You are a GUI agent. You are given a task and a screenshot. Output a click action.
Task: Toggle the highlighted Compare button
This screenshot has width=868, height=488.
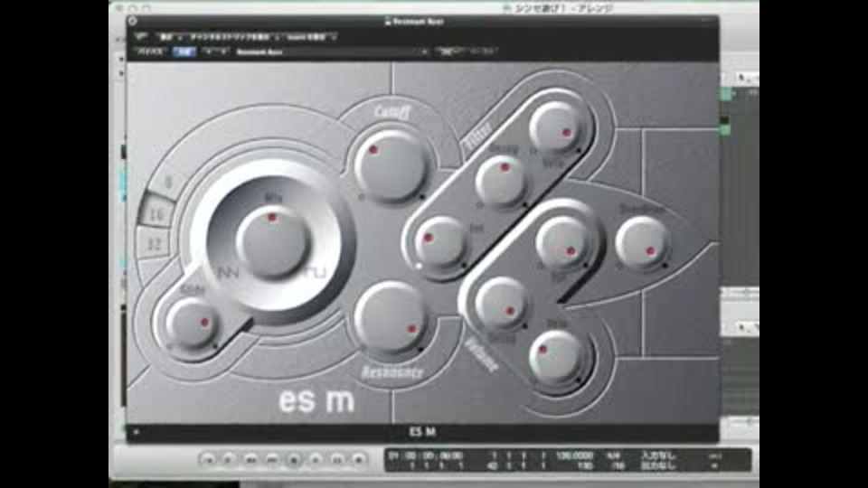click(x=184, y=52)
